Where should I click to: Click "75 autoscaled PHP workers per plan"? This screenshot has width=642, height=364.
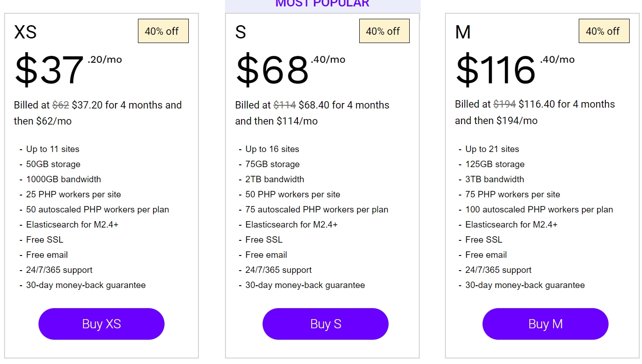click(x=317, y=210)
